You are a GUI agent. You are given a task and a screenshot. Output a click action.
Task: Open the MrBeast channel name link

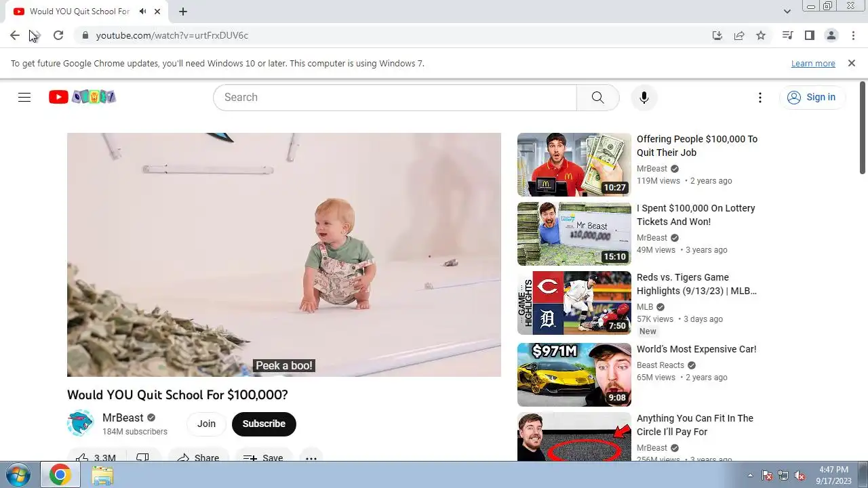[123, 418]
